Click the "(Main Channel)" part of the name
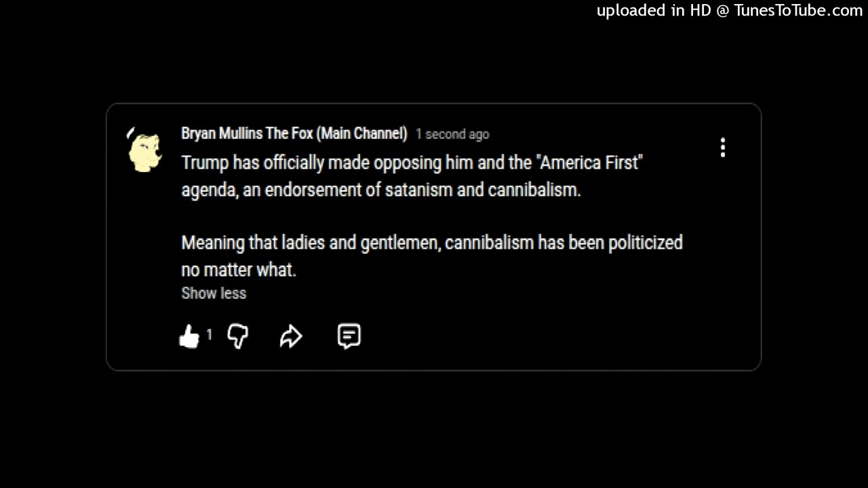This screenshot has height=488, width=868. (x=363, y=134)
